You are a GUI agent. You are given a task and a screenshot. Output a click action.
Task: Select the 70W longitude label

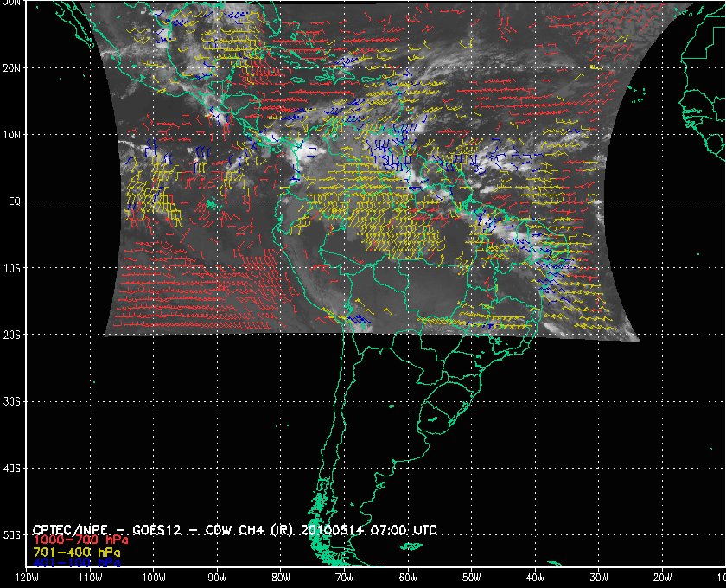tap(345, 578)
